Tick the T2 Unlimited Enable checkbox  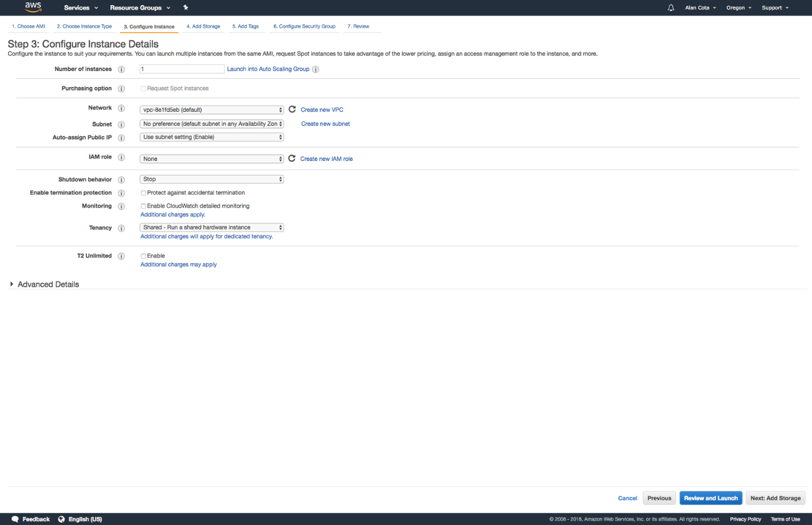pos(143,256)
